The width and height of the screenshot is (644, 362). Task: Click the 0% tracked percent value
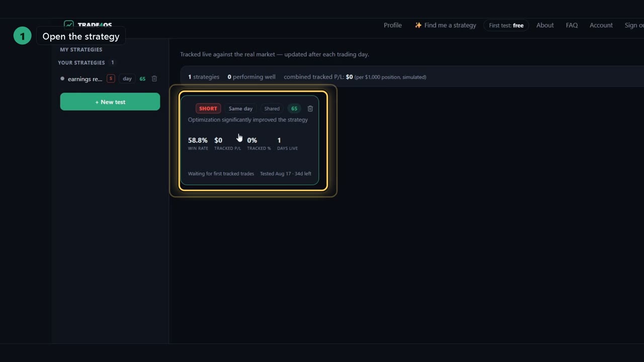tap(252, 140)
